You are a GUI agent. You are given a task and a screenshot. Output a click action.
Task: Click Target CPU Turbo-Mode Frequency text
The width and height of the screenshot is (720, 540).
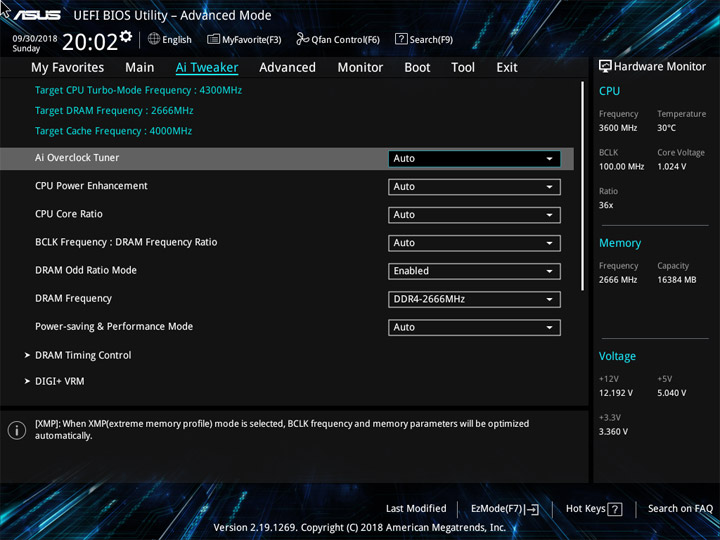click(138, 90)
